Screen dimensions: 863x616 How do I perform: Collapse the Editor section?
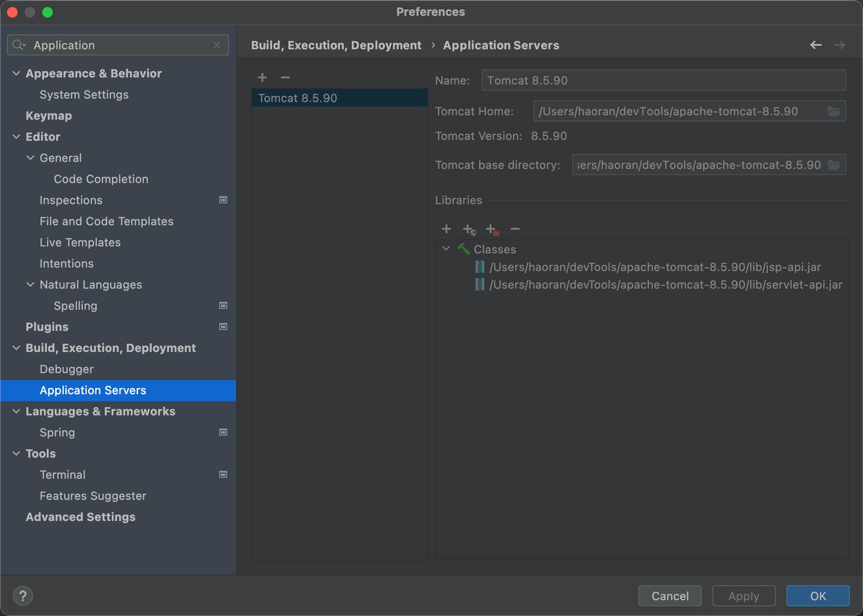16,136
